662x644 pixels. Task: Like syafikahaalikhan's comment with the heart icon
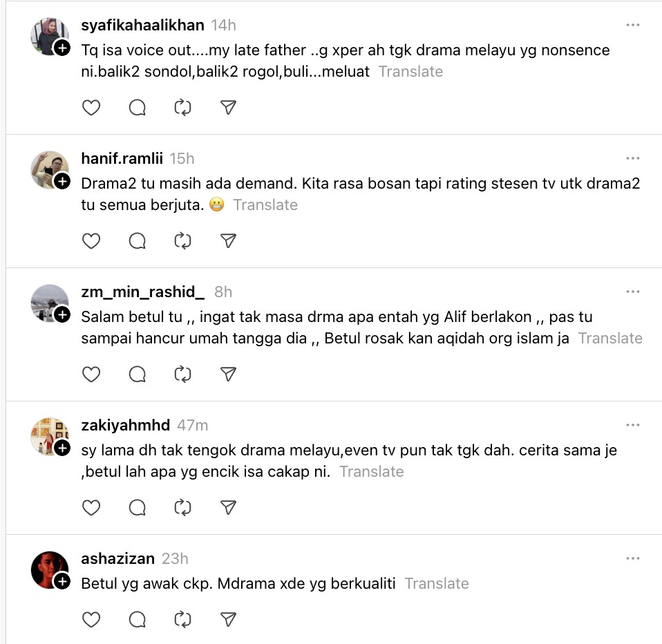pos(91,107)
